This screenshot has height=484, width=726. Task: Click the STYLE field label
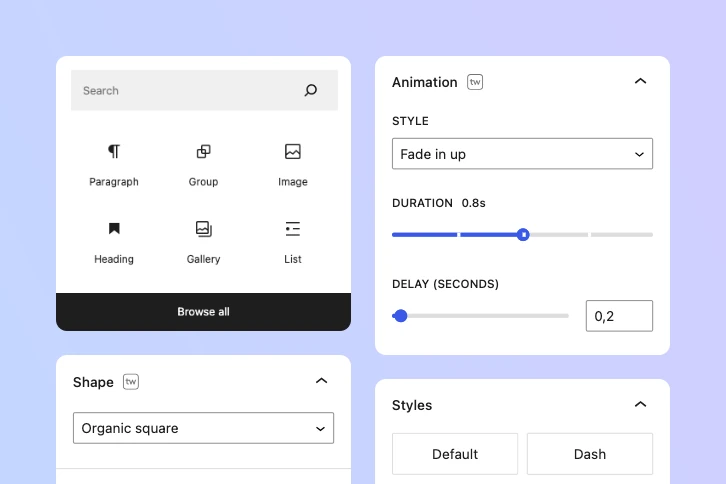pyautogui.click(x=410, y=121)
